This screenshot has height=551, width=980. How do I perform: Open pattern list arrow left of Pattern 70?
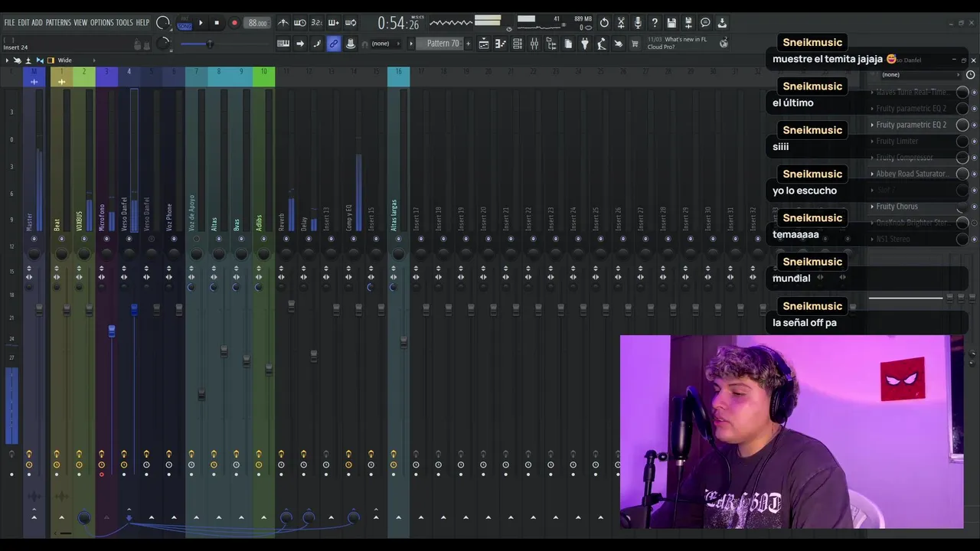[411, 44]
